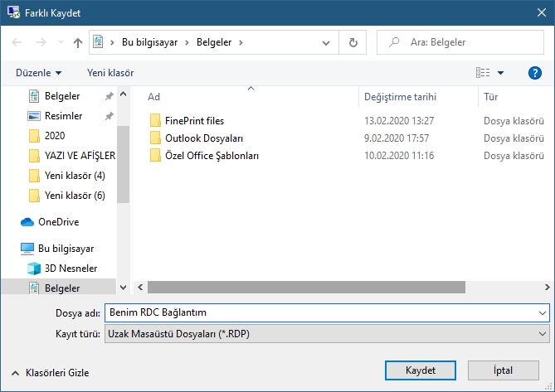This screenshot has width=555, height=392.
Task: Select 'Belgeler' in the address path
Action: pyautogui.click(x=214, y=42)
